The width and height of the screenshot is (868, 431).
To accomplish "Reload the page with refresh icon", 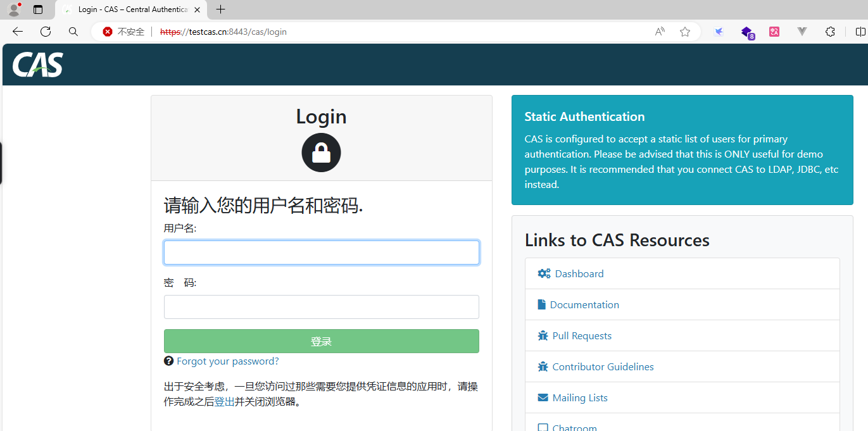I will 46,32.
